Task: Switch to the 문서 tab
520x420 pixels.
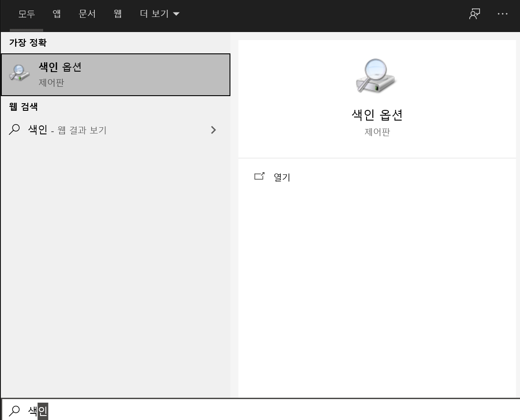Action: tap(87, 14)
